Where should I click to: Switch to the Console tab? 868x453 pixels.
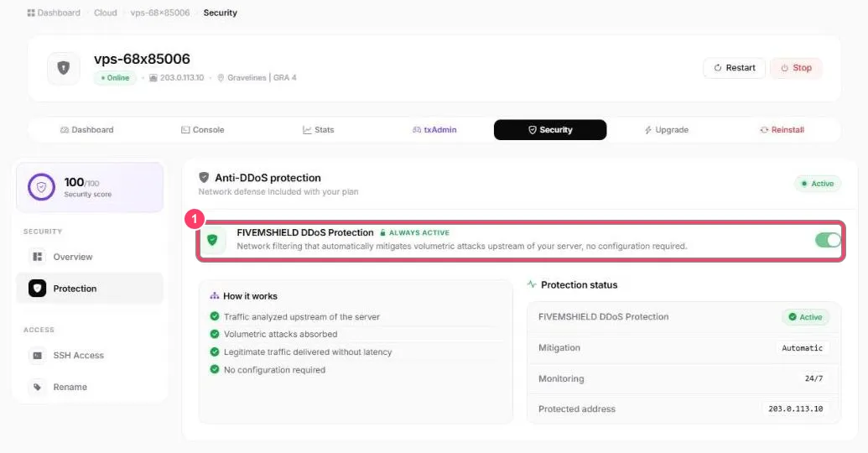coord(203,129)
